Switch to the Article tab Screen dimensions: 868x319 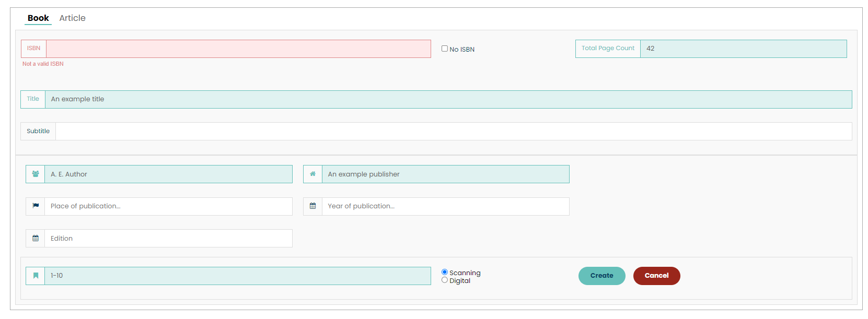click(x=72, y=18)
